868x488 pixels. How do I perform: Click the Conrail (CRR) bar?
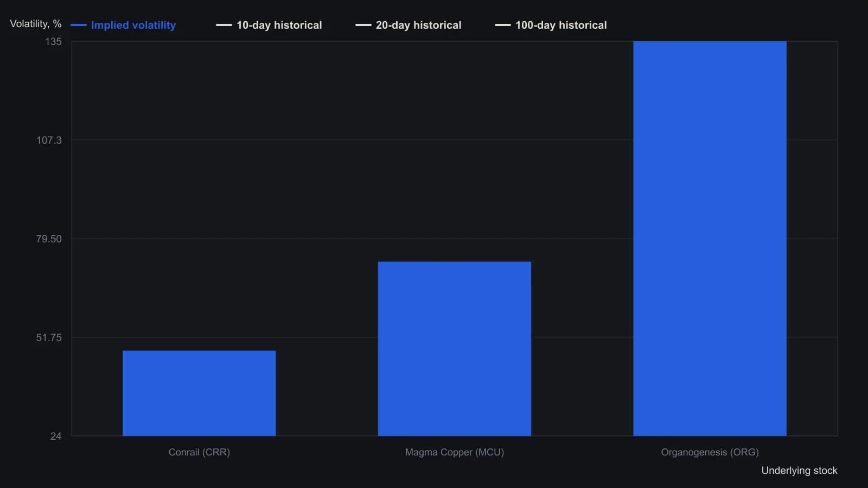[199, 393]
